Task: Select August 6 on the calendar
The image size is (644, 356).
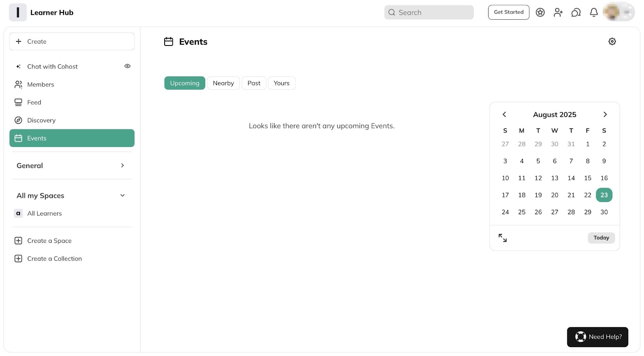Action: (555, 161)
